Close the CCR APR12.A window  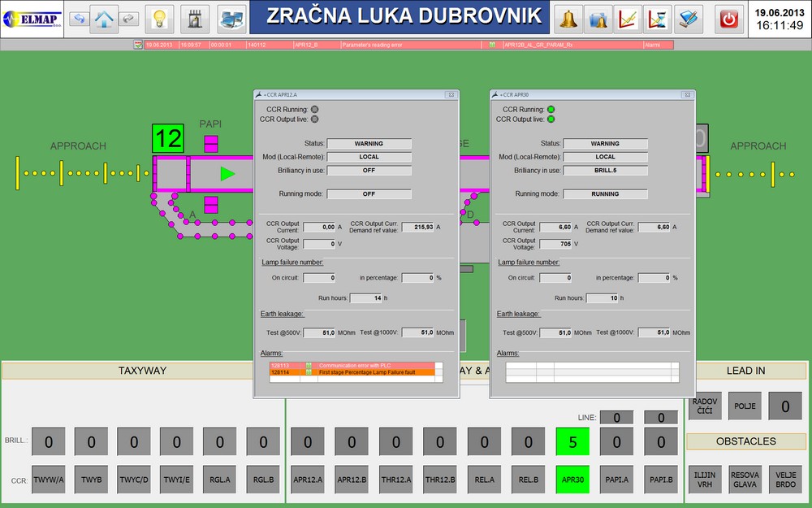pos(452,95)
